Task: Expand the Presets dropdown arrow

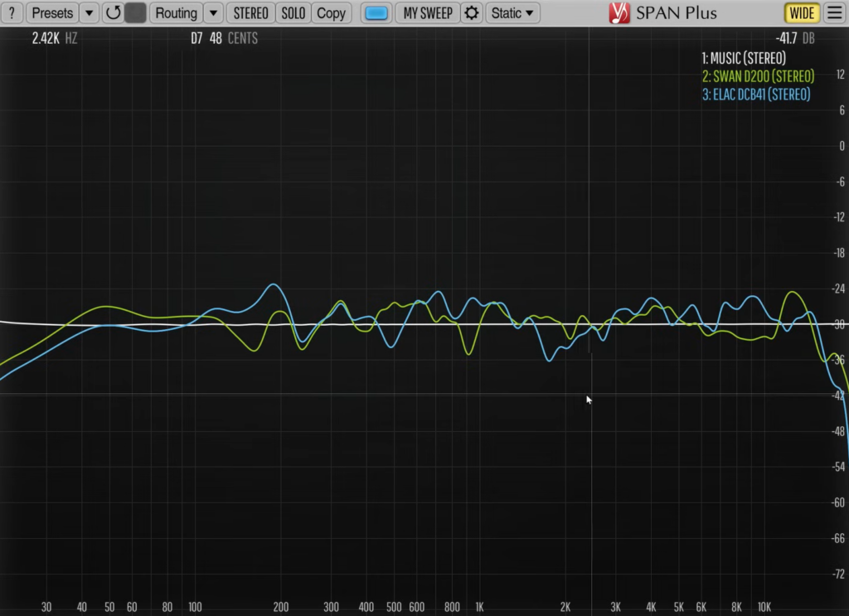Action: [90, 13]
